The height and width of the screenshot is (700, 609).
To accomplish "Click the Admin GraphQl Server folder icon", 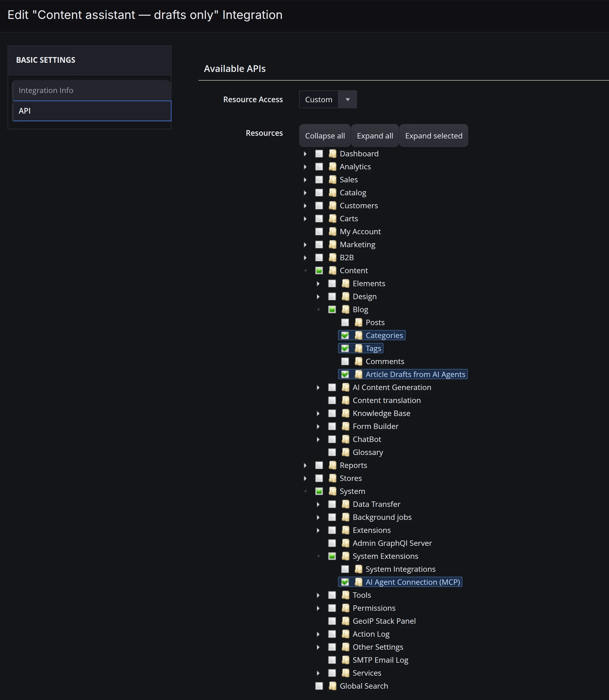I will click(x=345, y=543).
